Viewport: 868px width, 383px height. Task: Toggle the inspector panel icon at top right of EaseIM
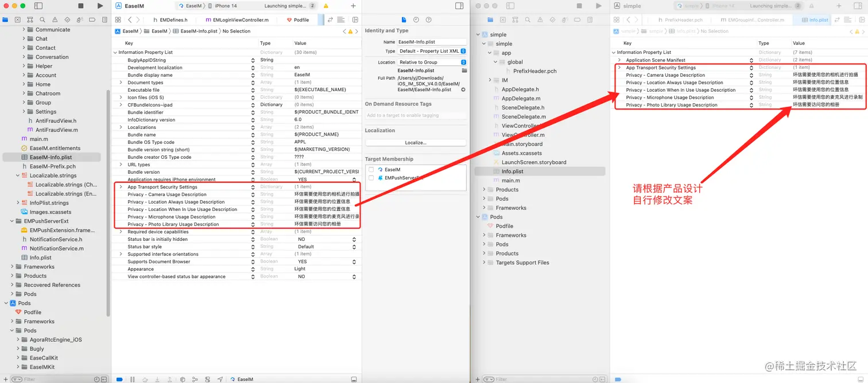coord(459,6)
